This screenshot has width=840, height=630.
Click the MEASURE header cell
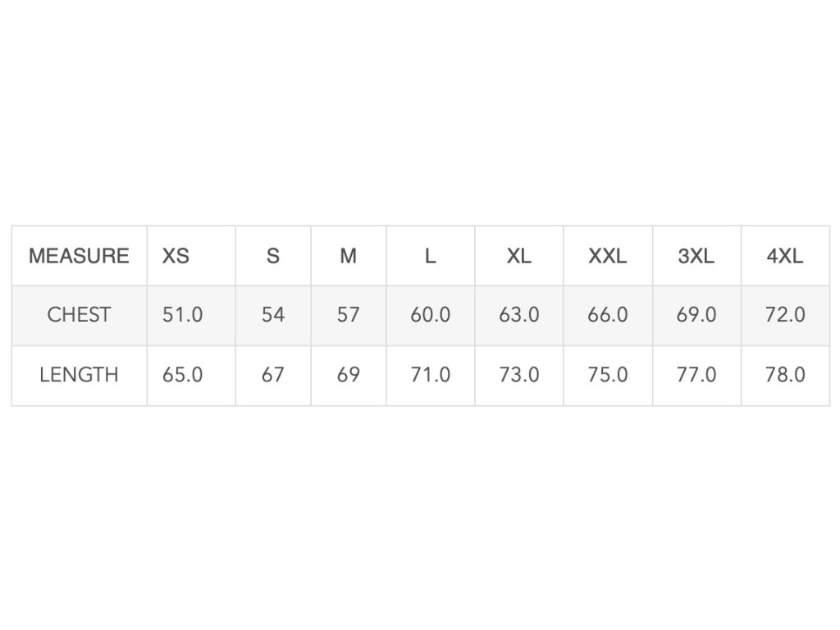[x=79, y=256]
